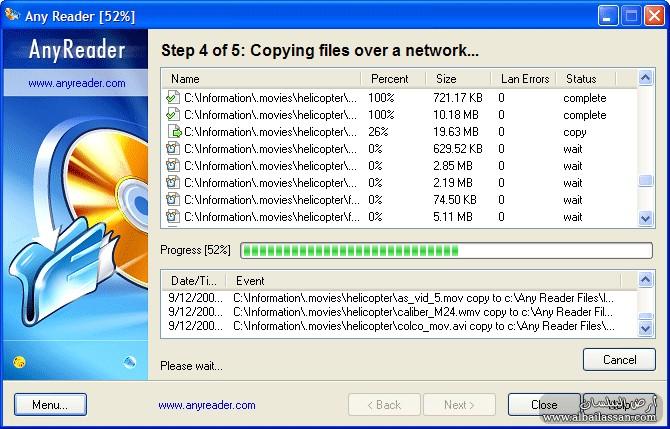Image resolution: width=670 pixels, height=429 pixels.
Task: Click the yellow smiley icon in sidebar
Action: [19, 362]
